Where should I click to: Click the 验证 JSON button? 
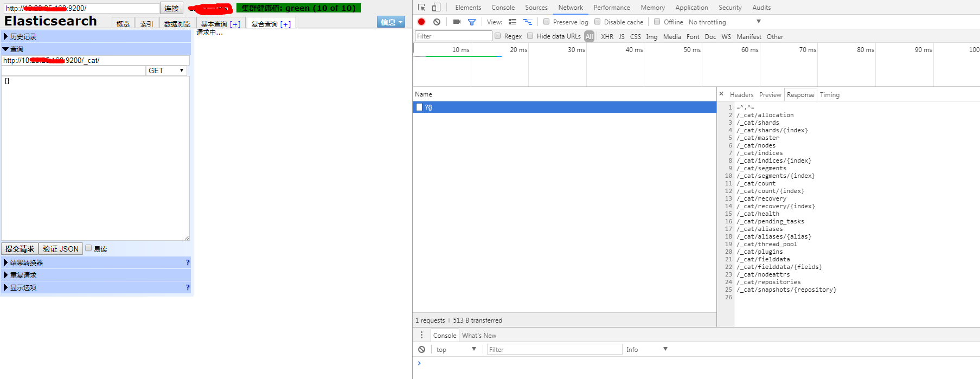(x=61, y=249)
